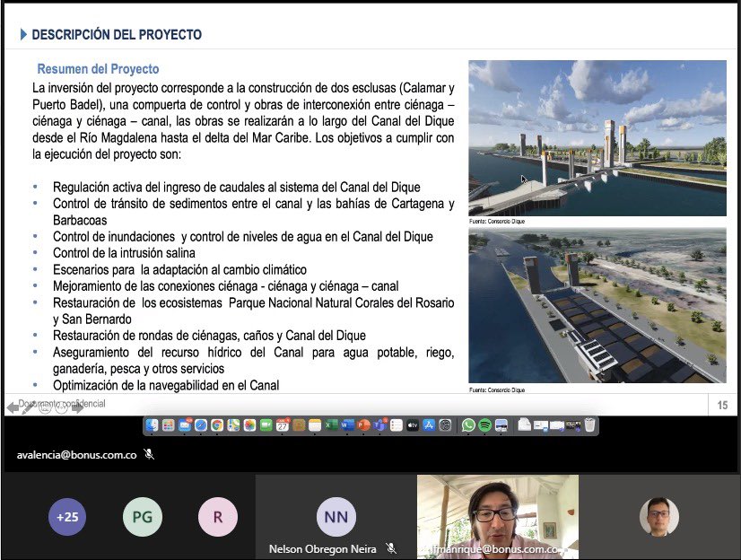Click the name Nelson Obregon Neira
This screenshot has height=560, width=741.
(x=323, y=549)
